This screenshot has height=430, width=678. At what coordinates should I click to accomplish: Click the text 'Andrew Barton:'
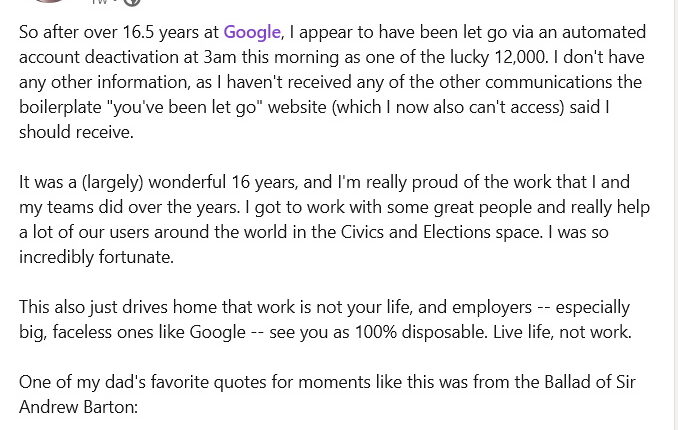78,407
